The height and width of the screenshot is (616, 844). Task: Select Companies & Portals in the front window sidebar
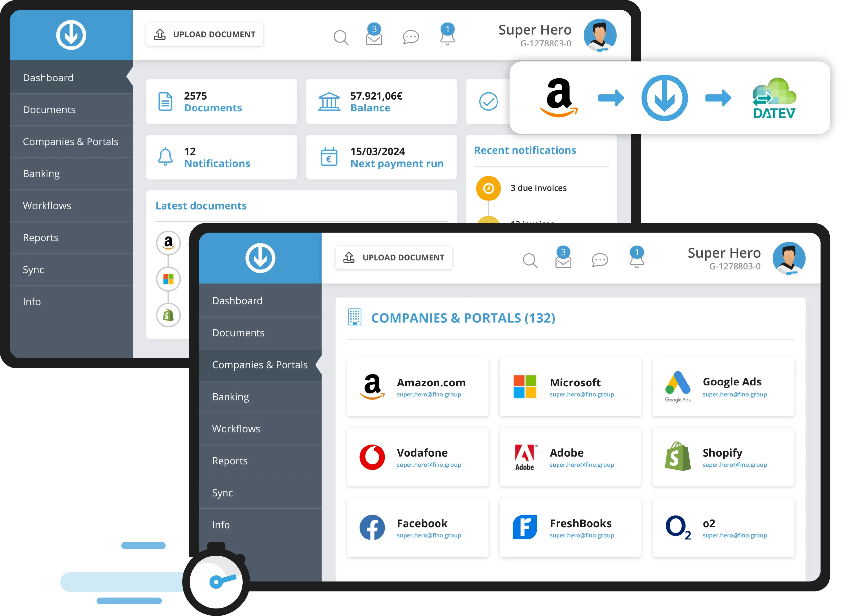[x=260, y=365]
